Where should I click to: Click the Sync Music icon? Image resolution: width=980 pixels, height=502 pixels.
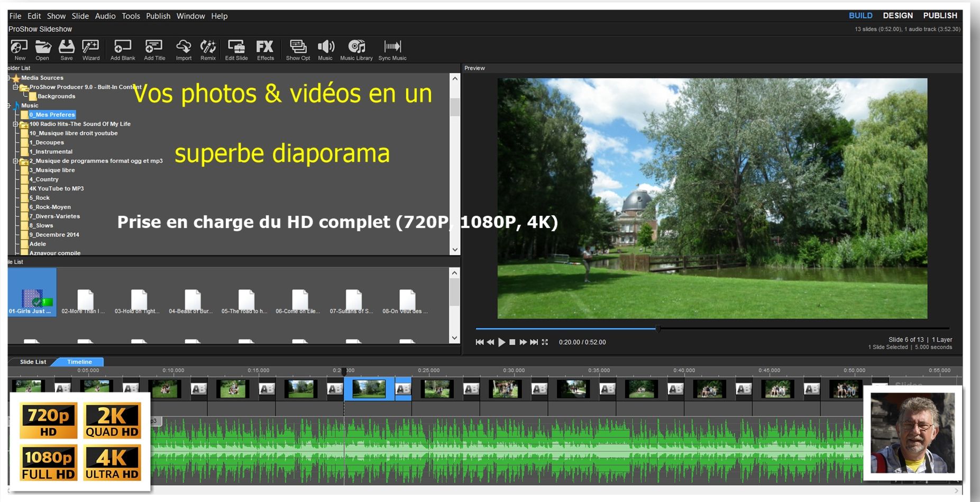392,50
